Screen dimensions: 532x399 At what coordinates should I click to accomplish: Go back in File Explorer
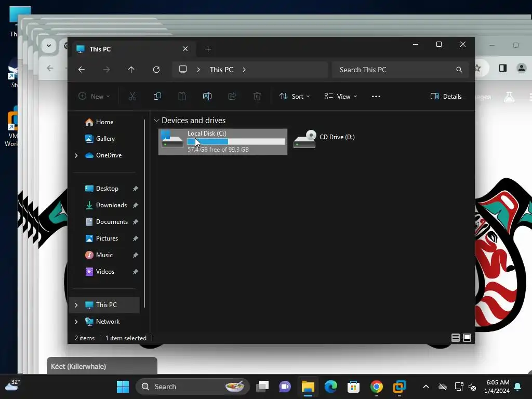(x=82, y=70)
